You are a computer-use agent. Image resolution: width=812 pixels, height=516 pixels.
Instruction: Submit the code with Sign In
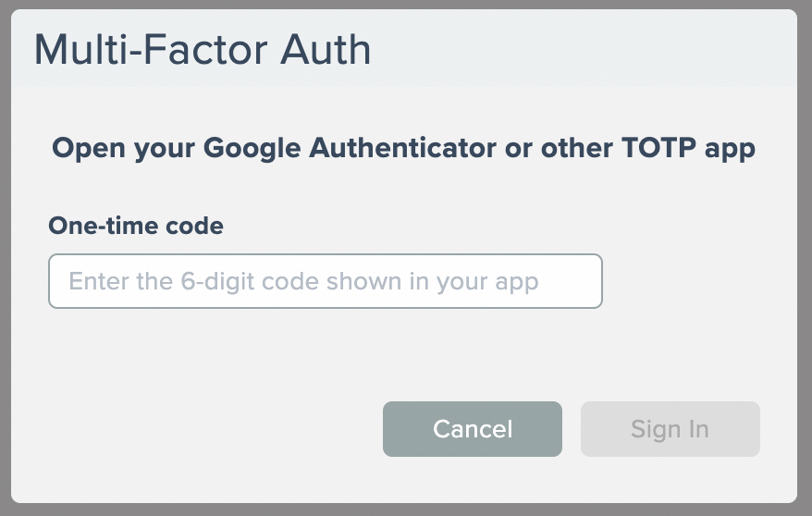click(670, 429)
